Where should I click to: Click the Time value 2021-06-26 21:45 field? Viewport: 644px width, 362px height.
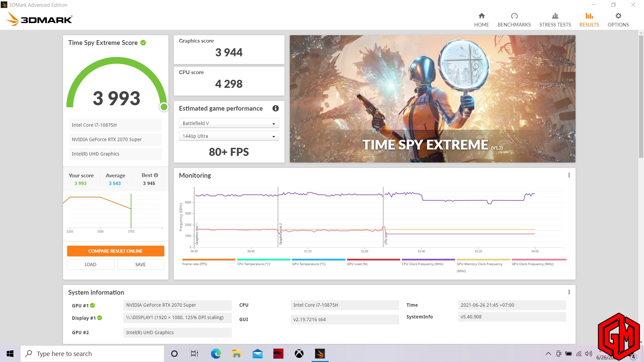pos(512,305)
